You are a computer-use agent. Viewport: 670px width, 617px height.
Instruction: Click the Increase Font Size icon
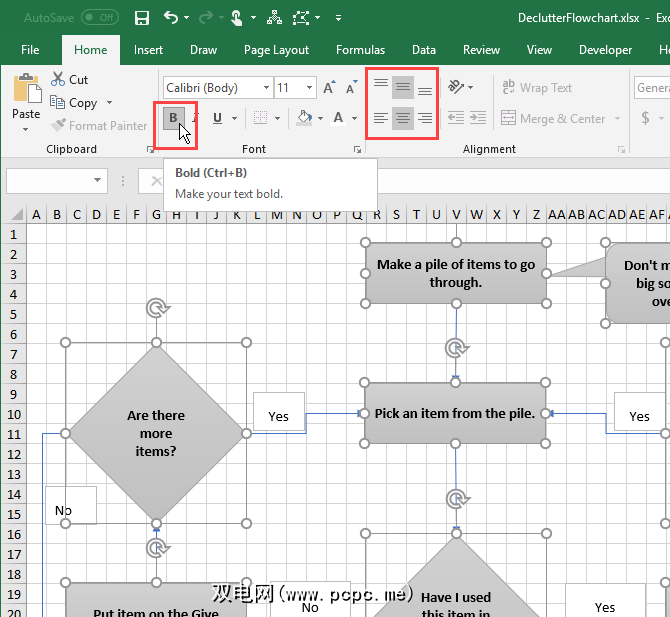[329, 88]
